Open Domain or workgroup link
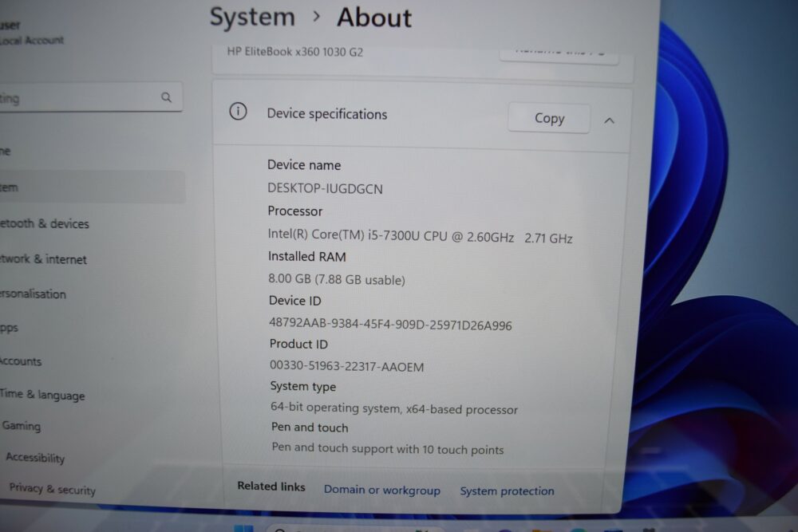Screen dimensions: 798x532 coord(381,490)
